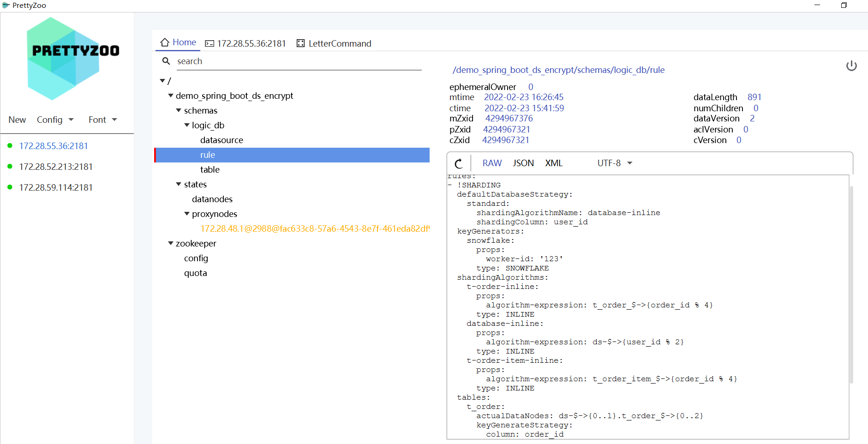
Task: Click the power disconnect icon
Action: (x=851, y=66)
